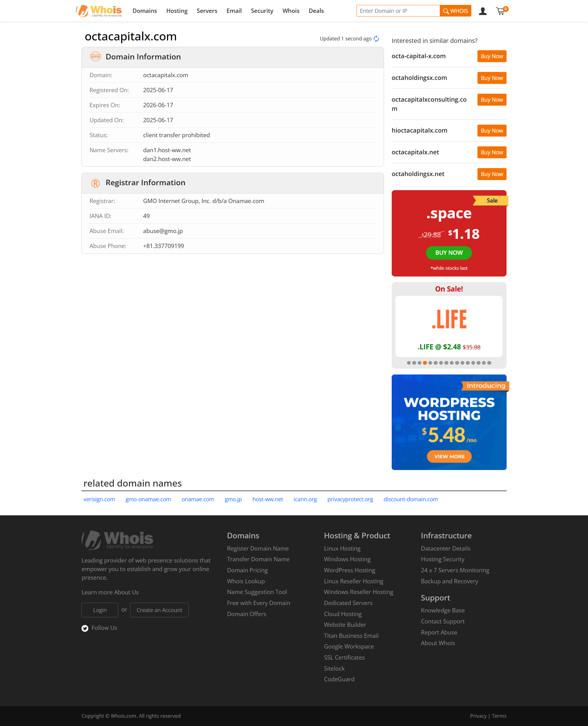Open the Servers menu
Viewport: 588px width, 726px height.
pos(207,11)
